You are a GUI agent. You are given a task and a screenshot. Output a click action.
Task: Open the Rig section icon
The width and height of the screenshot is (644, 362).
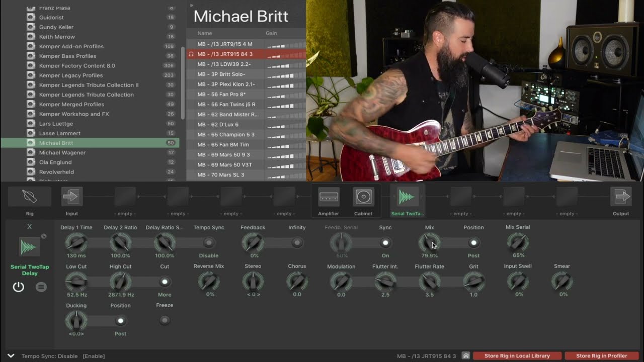[30, 197]
